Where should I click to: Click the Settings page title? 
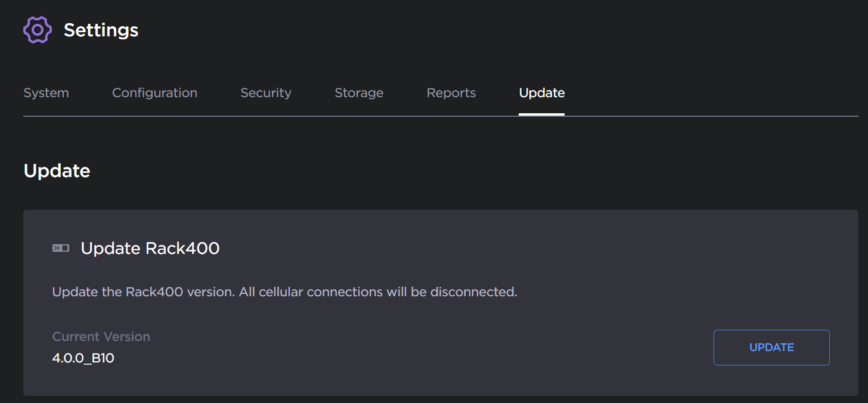(101, 30)
